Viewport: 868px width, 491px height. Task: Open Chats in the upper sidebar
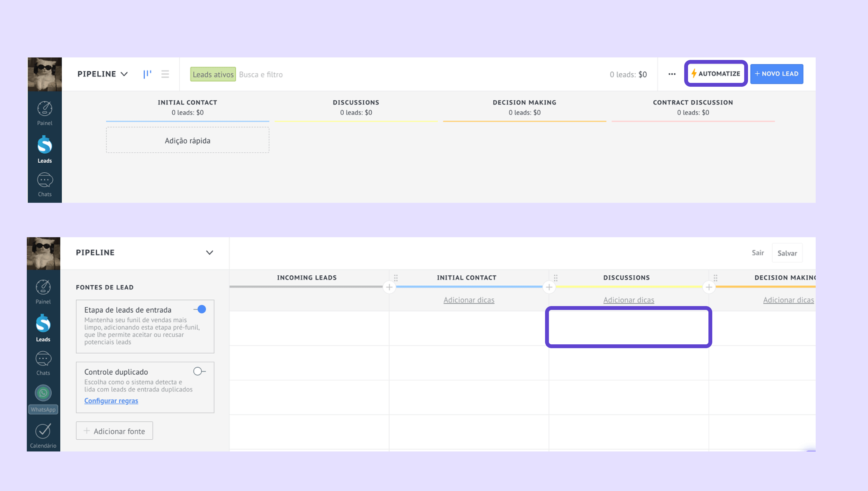coord(45,185)
